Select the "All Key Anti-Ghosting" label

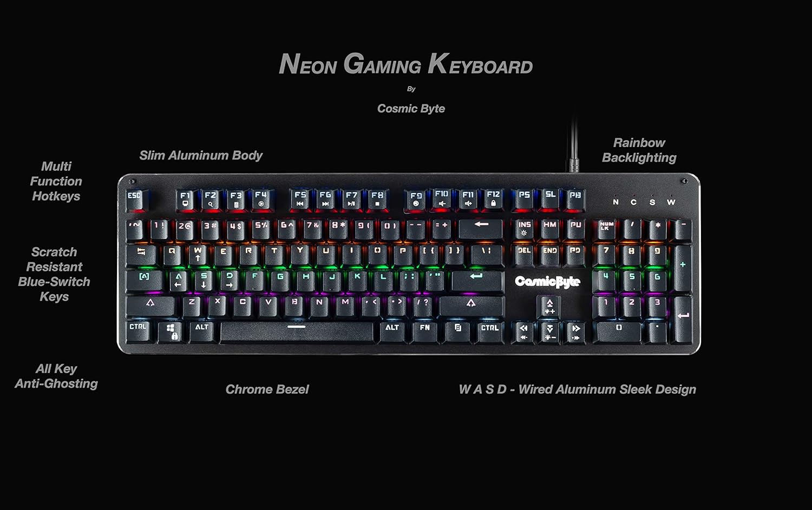pos(56,376)
